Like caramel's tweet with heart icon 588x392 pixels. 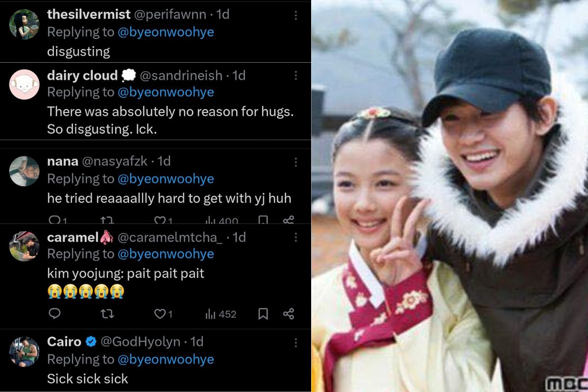pyautogui.click(x=160, y=314)
